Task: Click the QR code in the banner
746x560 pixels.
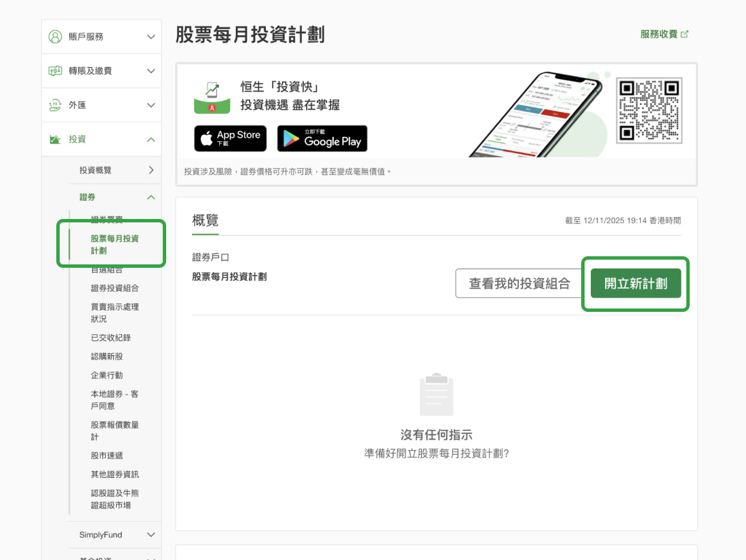Action: [x=649, y=111]
